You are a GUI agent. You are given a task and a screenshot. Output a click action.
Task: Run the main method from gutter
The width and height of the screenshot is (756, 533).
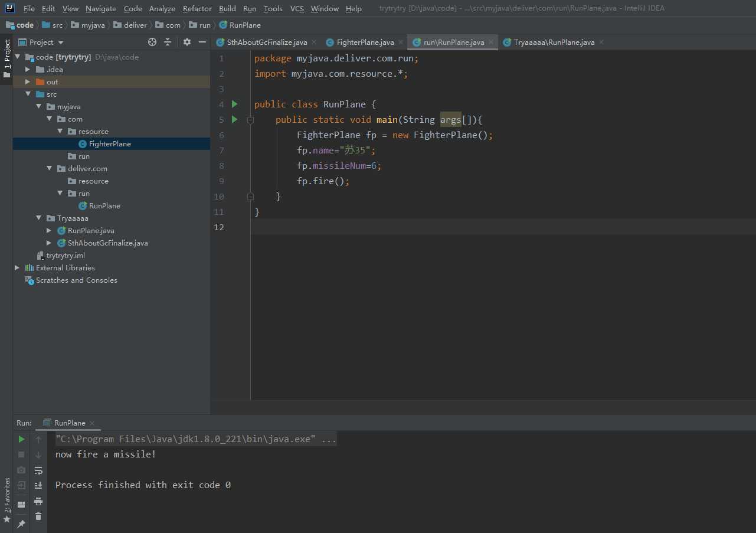(234, 119)
